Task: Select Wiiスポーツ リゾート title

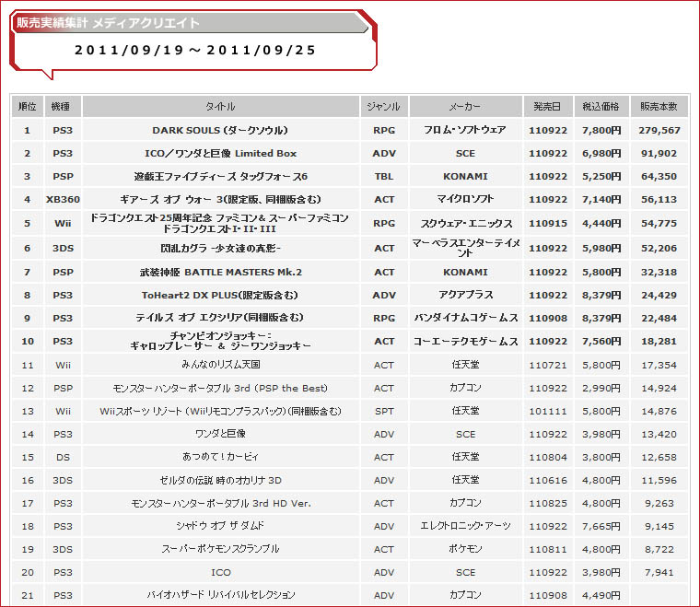Action: point(220,411)
